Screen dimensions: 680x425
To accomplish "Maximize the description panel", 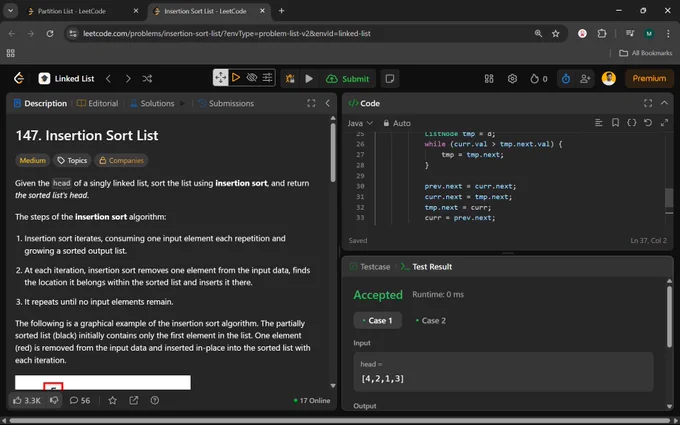I will [311, 103].
